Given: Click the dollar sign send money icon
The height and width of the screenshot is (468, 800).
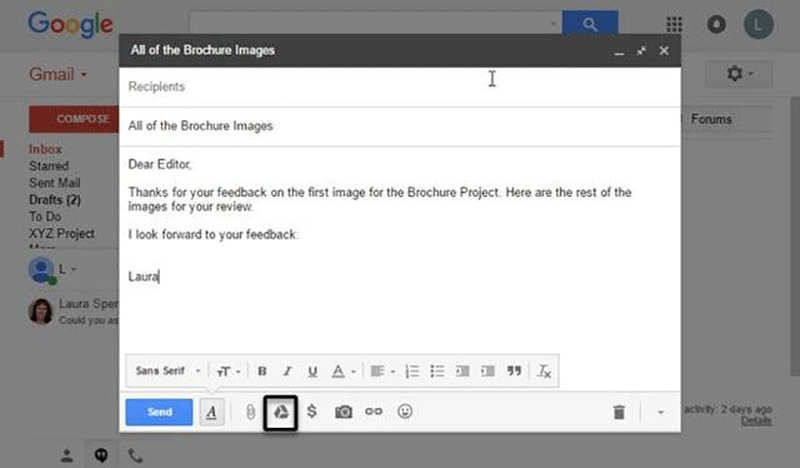Looking at the screenshot, I should pos(312,412).
